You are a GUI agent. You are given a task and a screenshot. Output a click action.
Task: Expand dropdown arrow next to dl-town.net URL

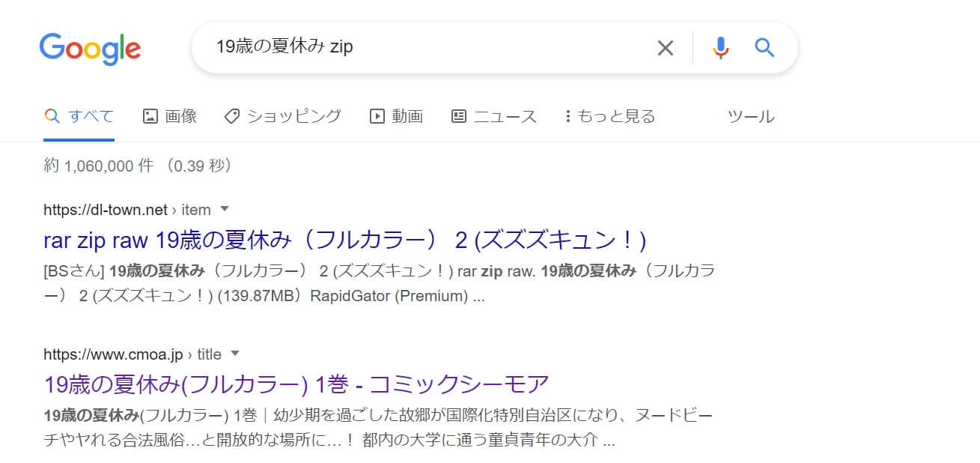(225, 209)
